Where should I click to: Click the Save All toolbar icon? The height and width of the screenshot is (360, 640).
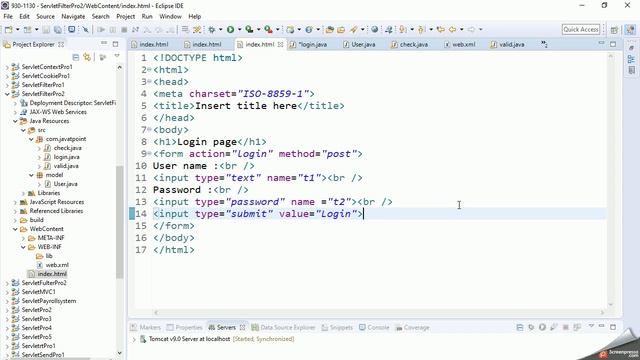(x=58, y=29)
